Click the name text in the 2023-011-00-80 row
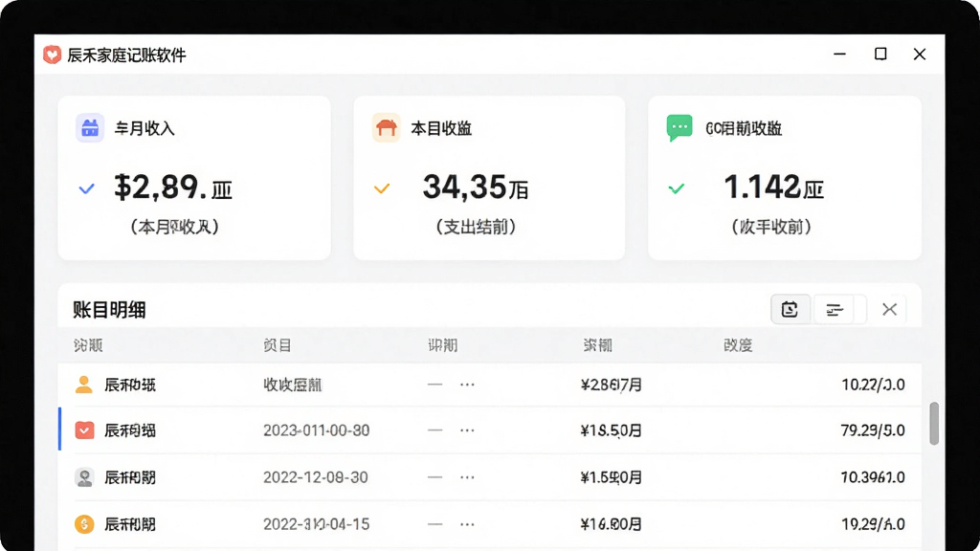The height and width of the screenshot is (551, 980). coord(130,430)
